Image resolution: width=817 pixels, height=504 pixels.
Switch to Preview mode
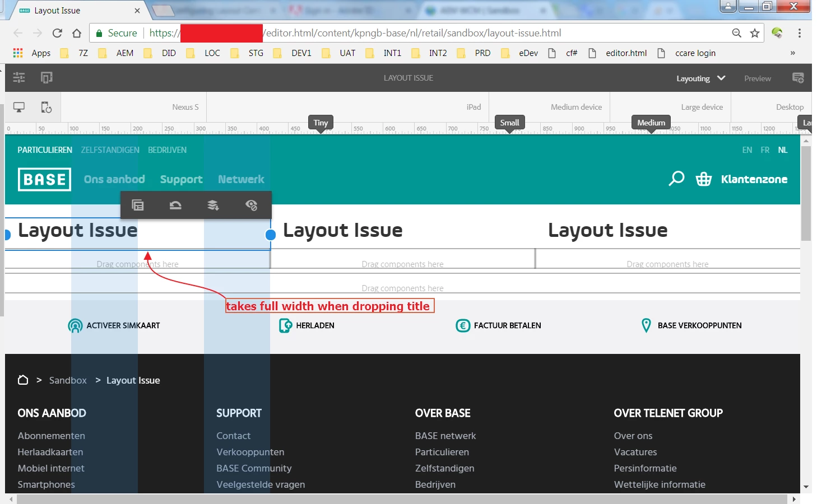[x=758, y=78]
